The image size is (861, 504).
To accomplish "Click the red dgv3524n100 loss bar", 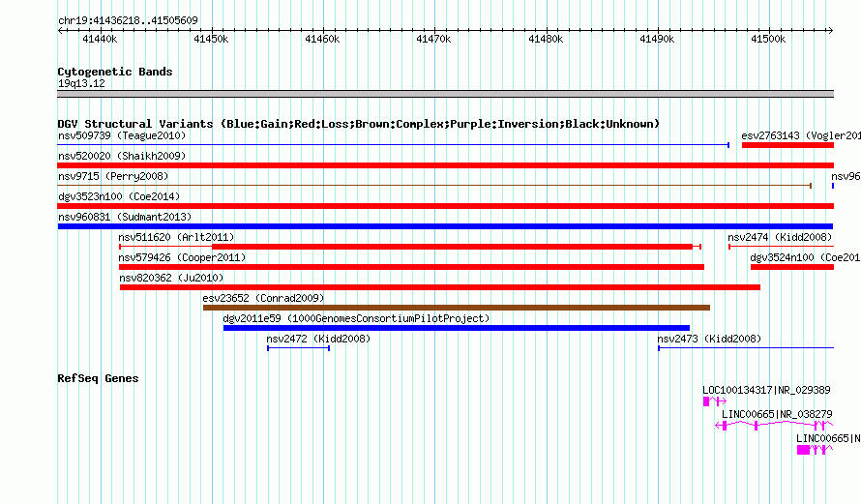I will click(791, 267).
